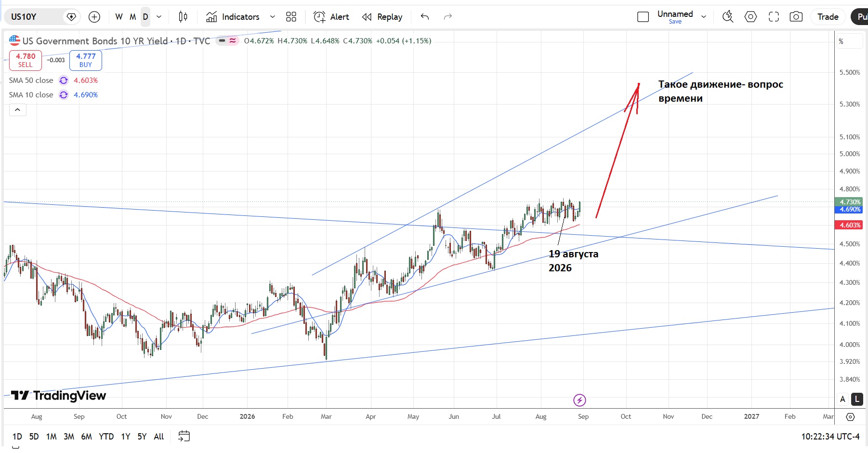This screenshot has width=868, height=453.
Task: Click the SMA 50 value 4.603% in legend
Action: pos(86,80)
